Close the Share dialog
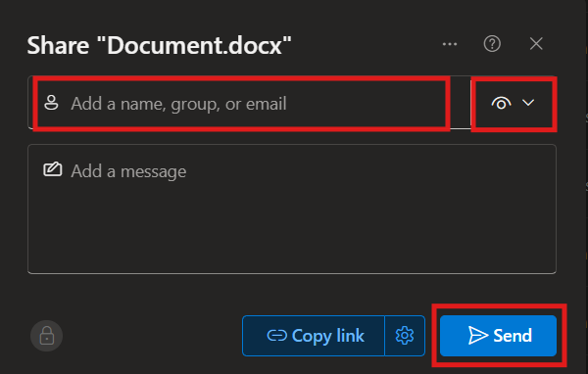The width and height of the screenshot is (588, 374). coord(536,44)
